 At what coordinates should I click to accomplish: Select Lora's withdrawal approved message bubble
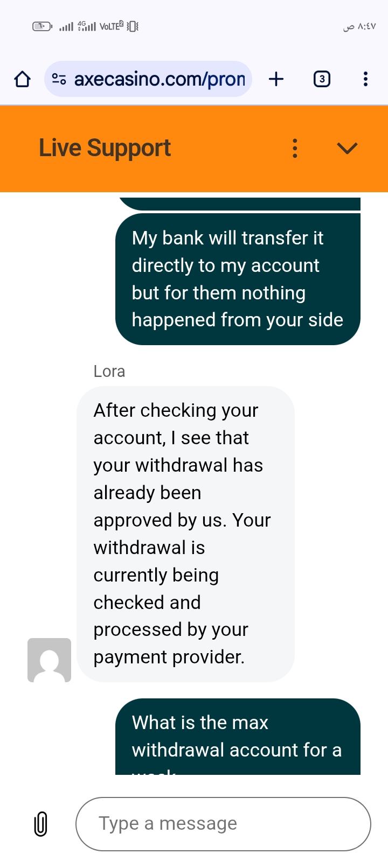click(185, 534)
